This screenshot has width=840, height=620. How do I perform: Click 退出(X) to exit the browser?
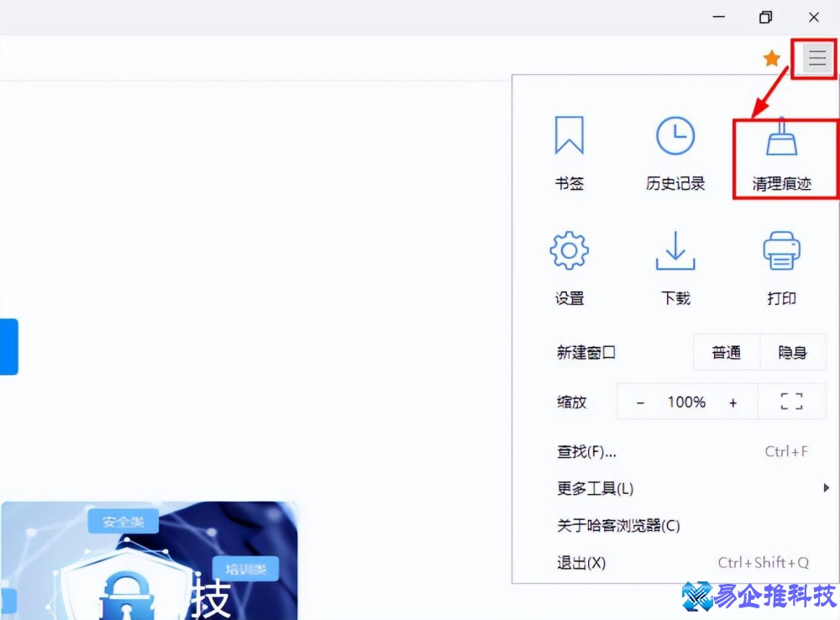[580, 564]
